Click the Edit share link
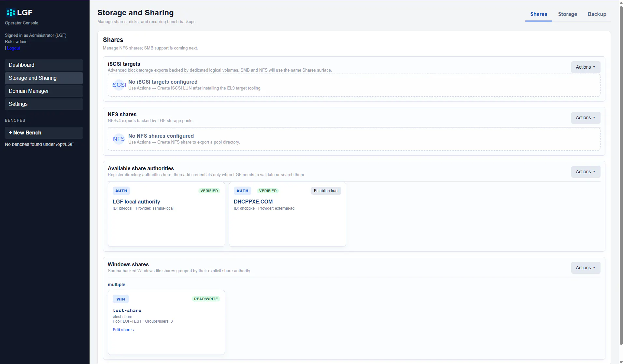Screen dimensions: 623x364 pyautogui.click(x=123, y=330)
